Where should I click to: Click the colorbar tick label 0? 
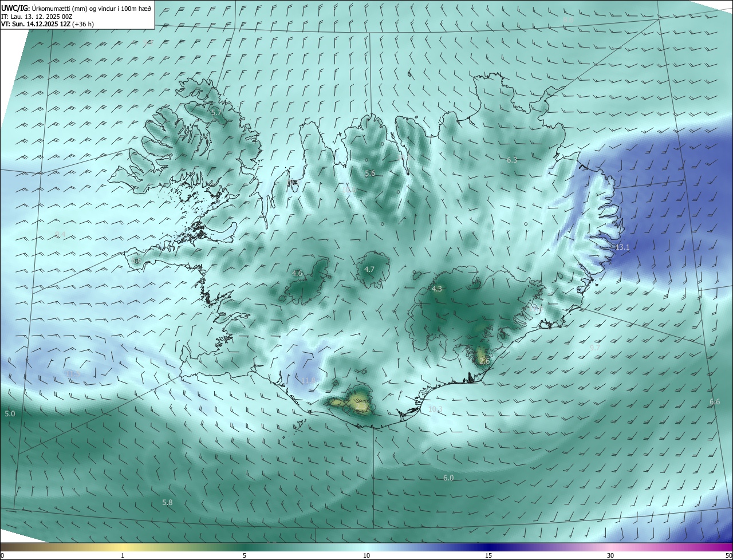point(2,556)
